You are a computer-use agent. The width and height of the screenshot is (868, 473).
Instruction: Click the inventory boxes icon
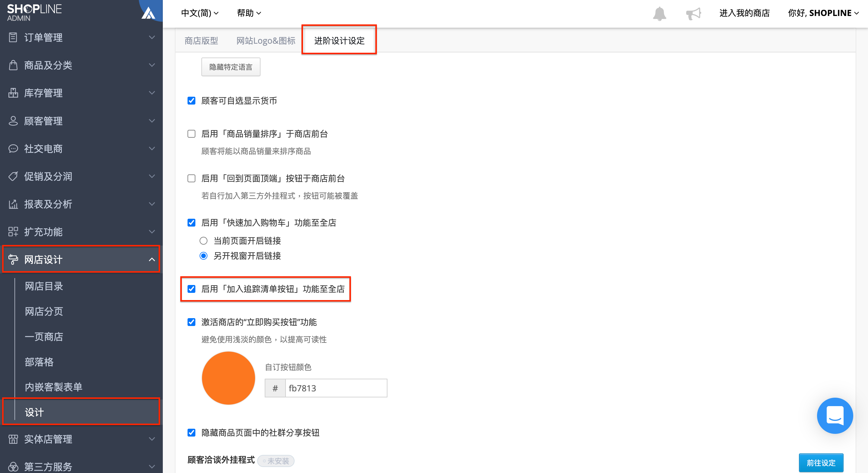[x=13, y=93]
